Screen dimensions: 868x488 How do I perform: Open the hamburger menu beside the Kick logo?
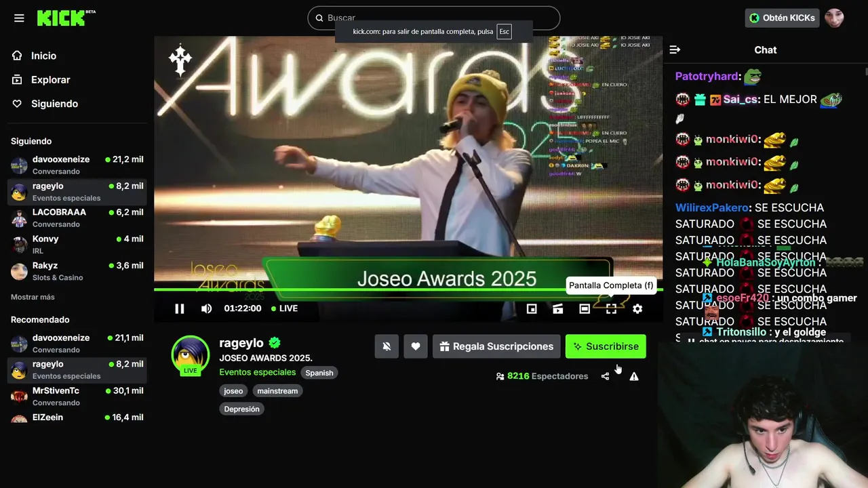click(19, 18)
